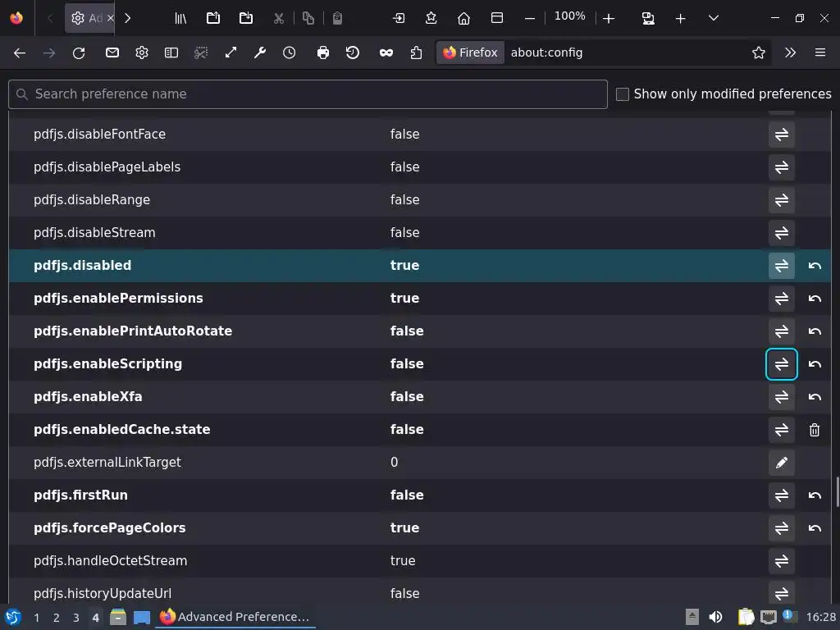Switch to workspace 3 in taskbar

[x=76, y=618]
